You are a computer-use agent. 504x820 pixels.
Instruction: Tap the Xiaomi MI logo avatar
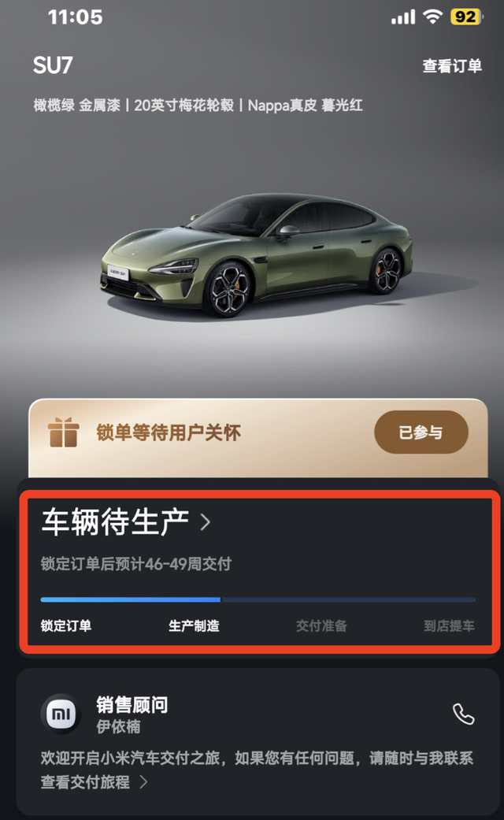(x=61, y=714)
